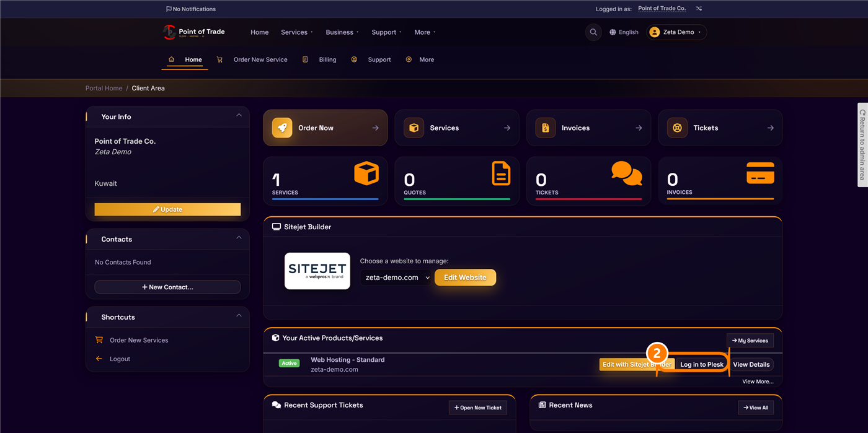The image size is (868, 433).
Task: Click the Portal Home breadcrumb
Action: click(x=104, y=88)
